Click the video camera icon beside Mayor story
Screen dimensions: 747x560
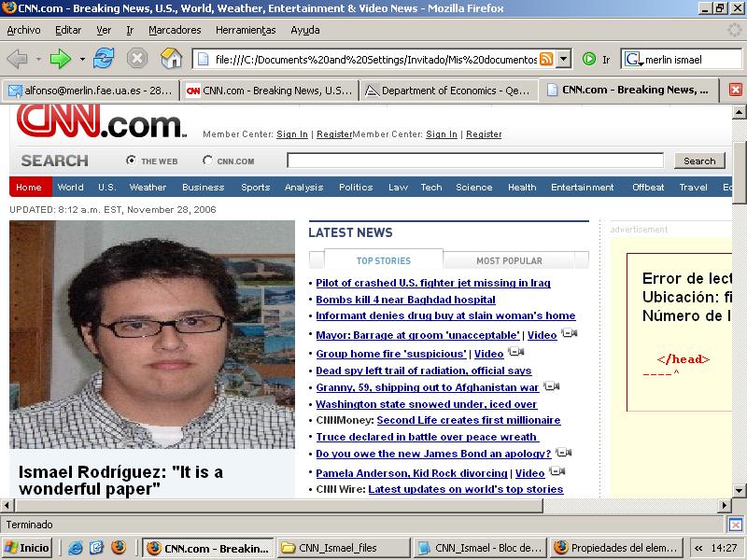pyautogui.click(x=569, y=333)
